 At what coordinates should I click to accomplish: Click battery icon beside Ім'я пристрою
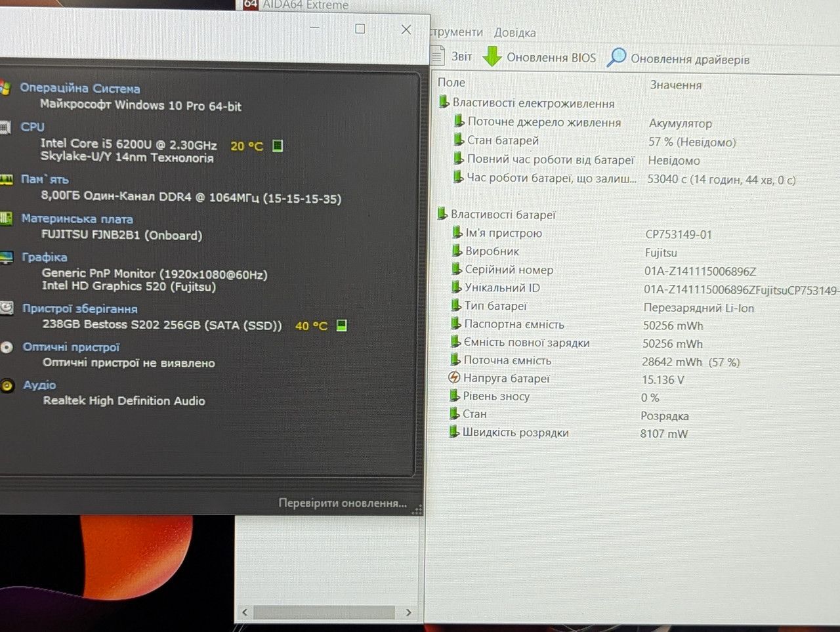click(457, 232)
